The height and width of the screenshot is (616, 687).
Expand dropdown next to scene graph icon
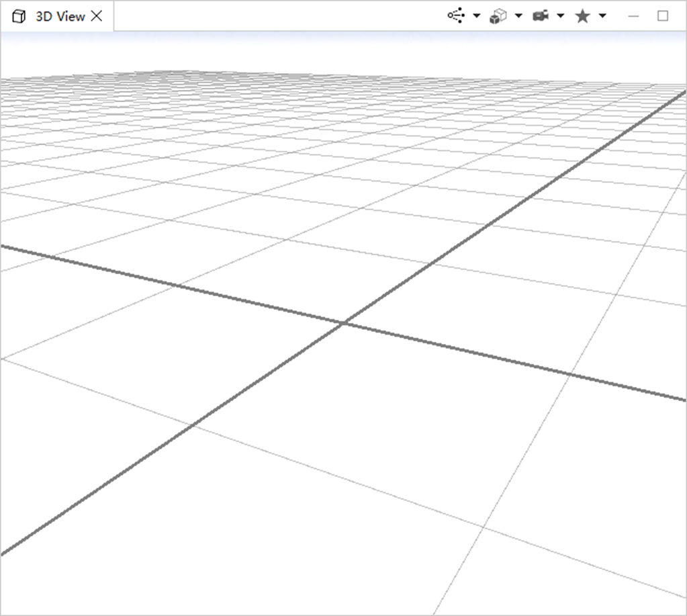477,16
